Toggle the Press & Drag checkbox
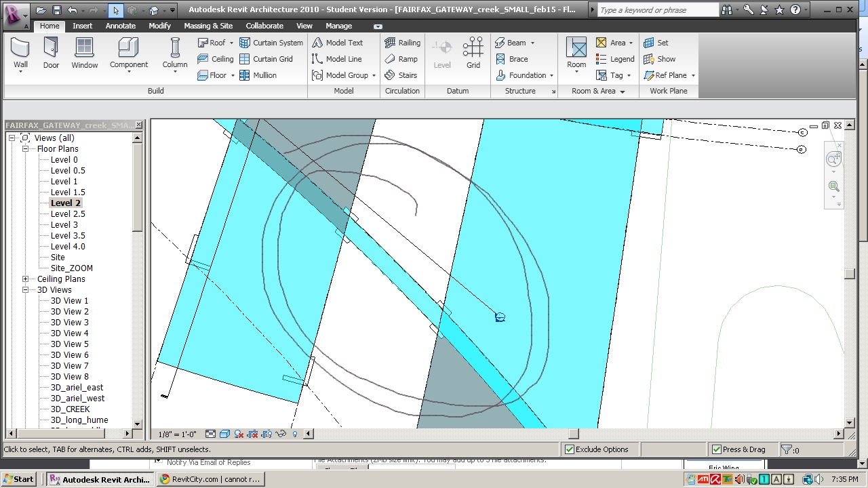This screenshot has width=868, height=488. pos(717,449)
